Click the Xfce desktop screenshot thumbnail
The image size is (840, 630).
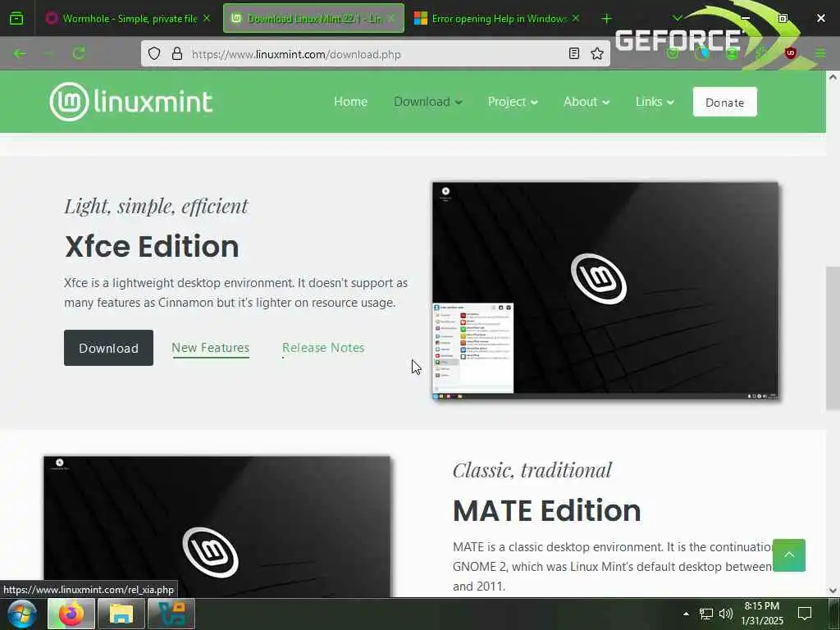pos(605,291)
